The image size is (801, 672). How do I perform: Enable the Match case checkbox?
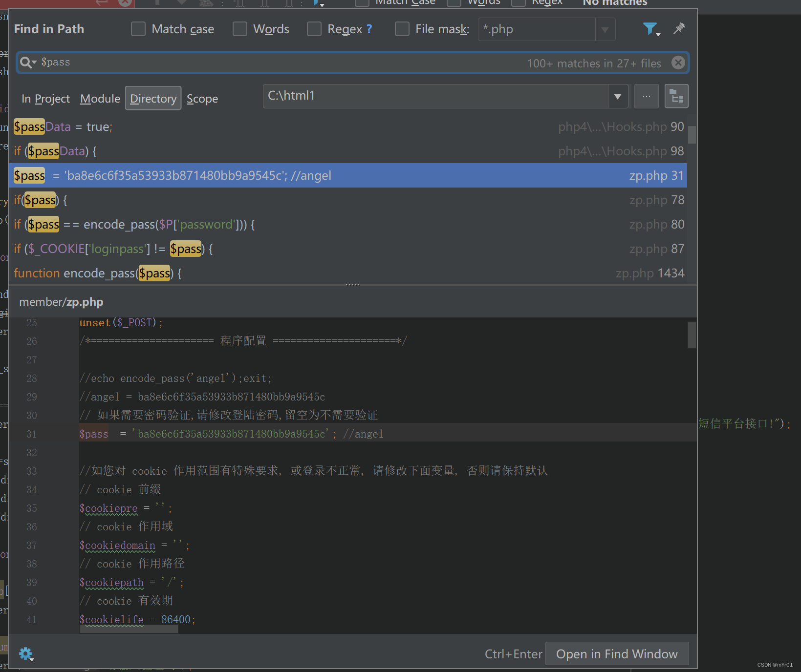click(138, 29)
